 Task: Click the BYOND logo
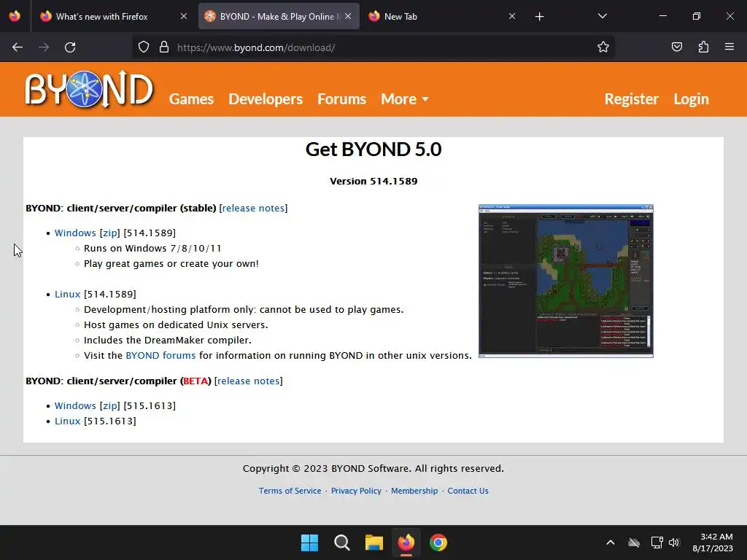point(89,89)
